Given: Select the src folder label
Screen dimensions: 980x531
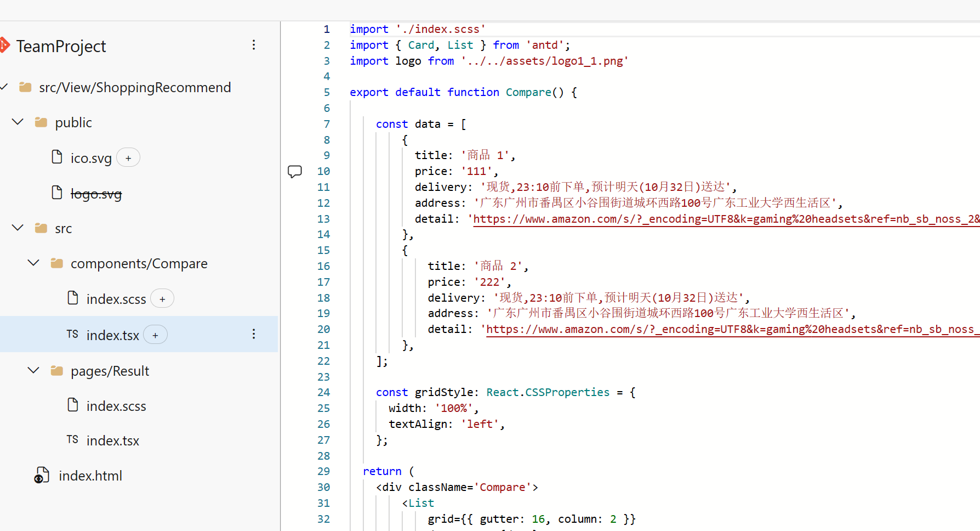Looking at the screenshot, I should point(64,229).
